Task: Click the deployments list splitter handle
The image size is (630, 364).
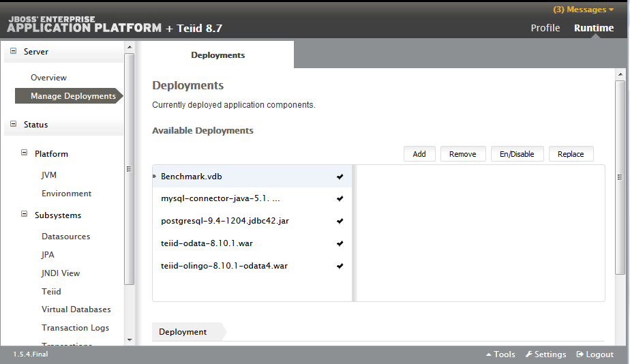Action: pyautogui.click(x=355, y=233)
